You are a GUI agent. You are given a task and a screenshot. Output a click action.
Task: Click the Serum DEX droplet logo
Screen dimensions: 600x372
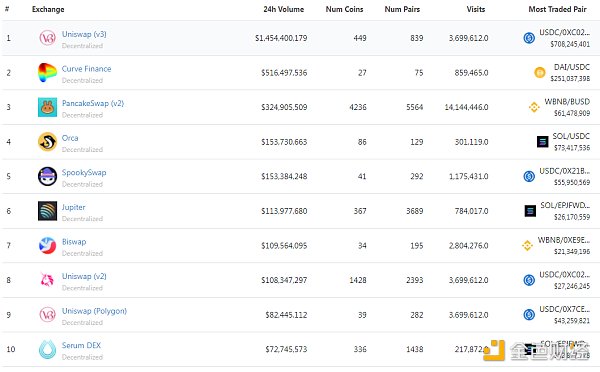pyautogui.click(x=47, y=349)
